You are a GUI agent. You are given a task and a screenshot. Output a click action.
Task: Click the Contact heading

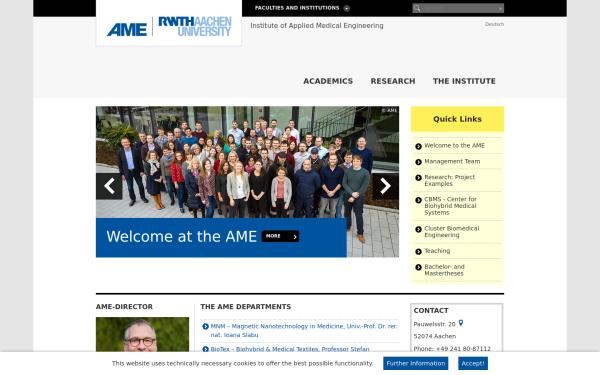click(431, 310)
